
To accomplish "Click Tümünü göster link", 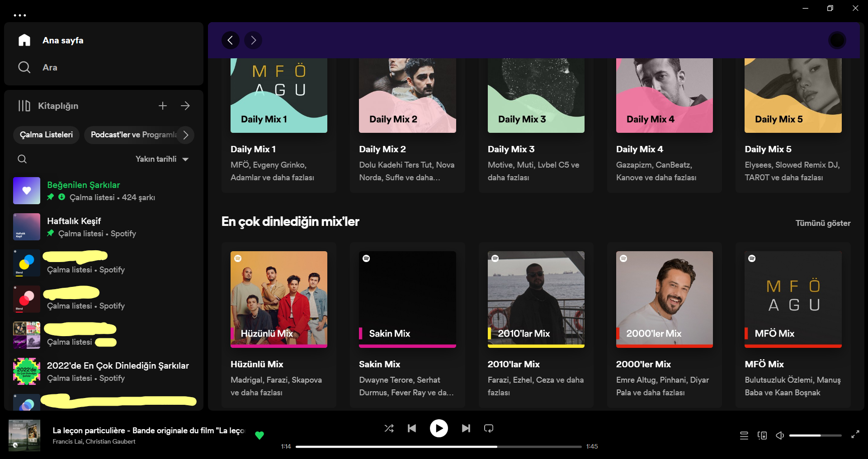I will point(823,223).
